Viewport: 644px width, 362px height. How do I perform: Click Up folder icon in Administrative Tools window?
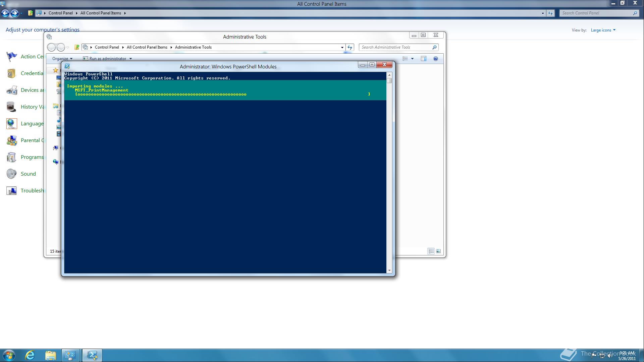(77, 47)
